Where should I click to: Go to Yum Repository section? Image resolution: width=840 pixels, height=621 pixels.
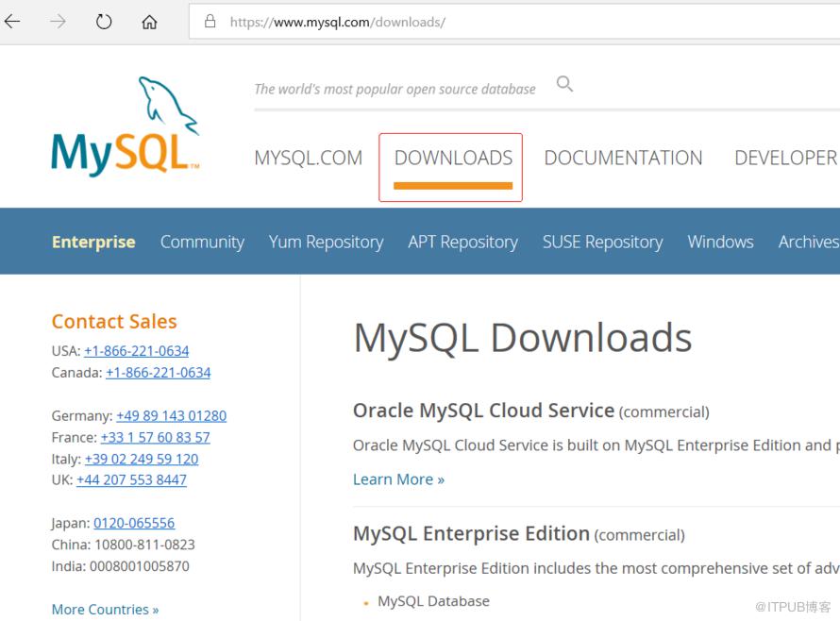327,242
